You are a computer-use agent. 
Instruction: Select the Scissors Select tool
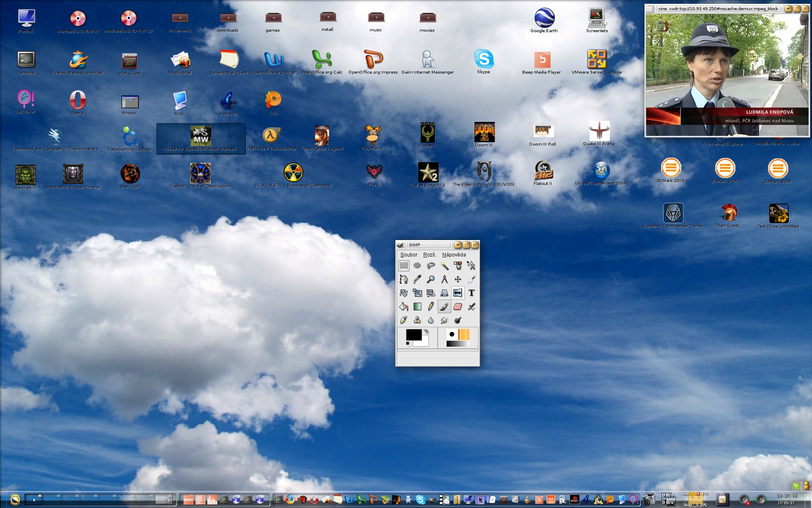coord(472,266)
